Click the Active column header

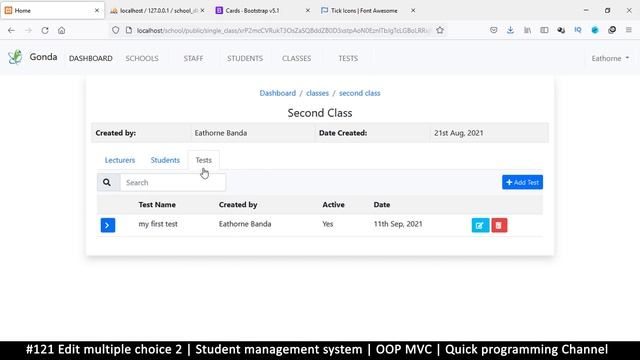click(x=333, y=204)
